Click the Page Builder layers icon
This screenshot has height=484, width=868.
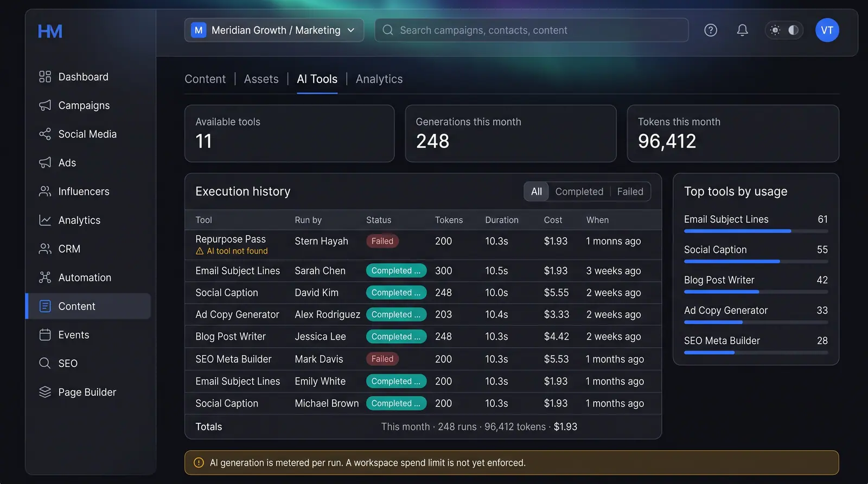click(x=45, y=392)
